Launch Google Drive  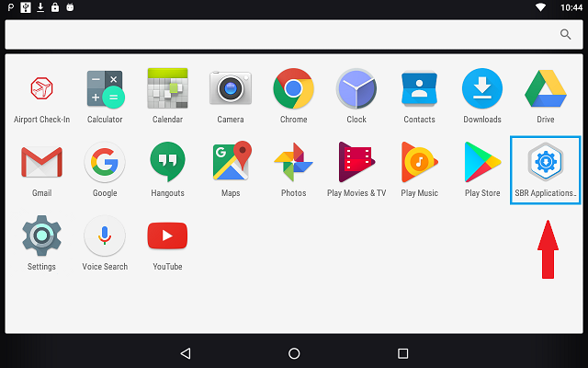pos(545,89)
